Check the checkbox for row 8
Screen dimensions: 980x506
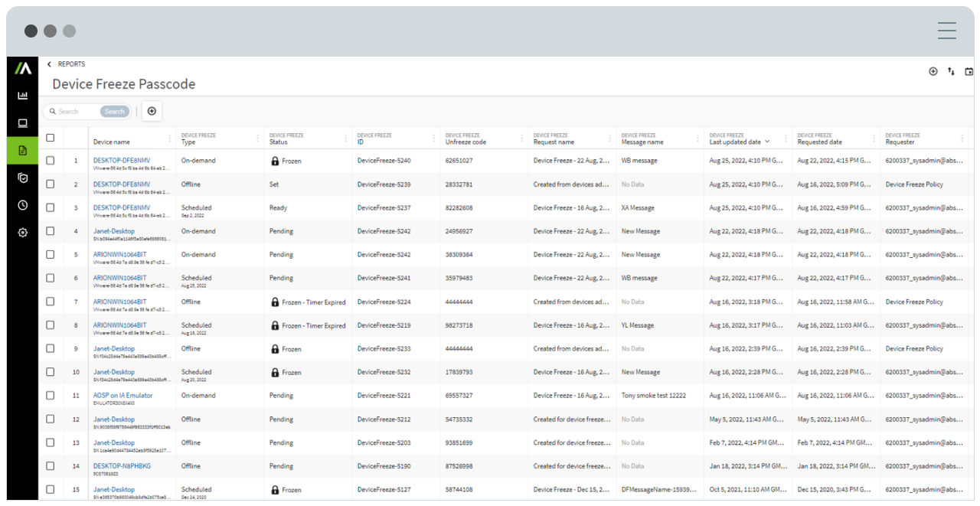[51, 325]
